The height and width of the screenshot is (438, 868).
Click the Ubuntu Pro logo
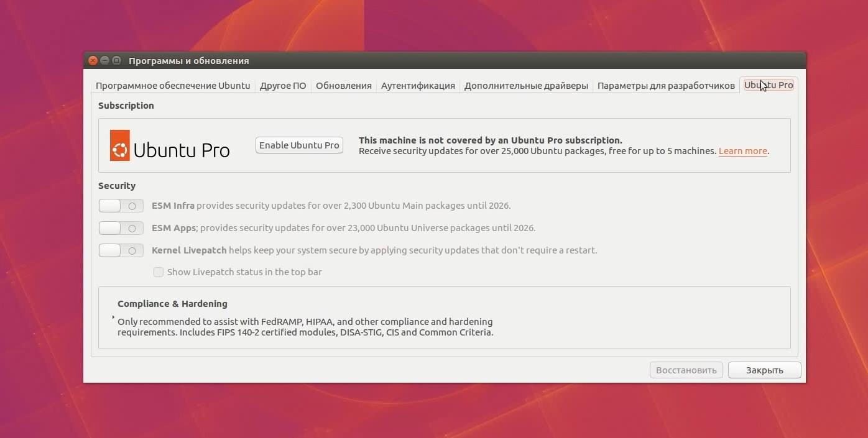click(170, 145)
